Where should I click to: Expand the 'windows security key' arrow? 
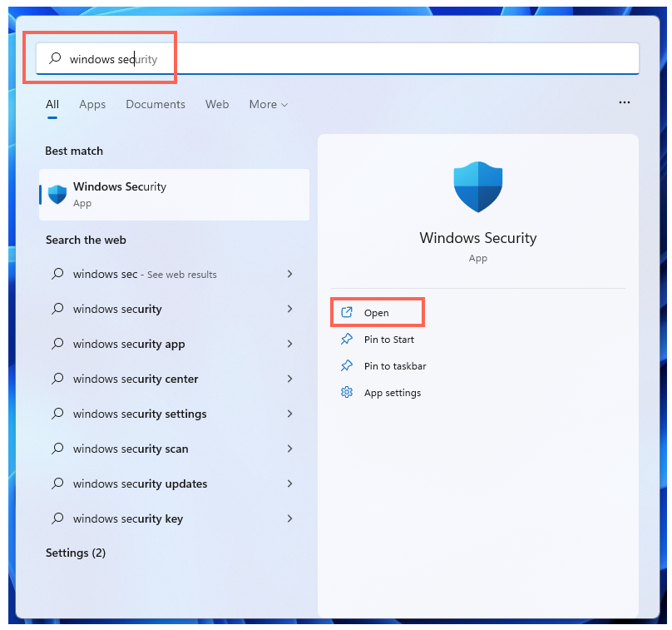[290, 518]
